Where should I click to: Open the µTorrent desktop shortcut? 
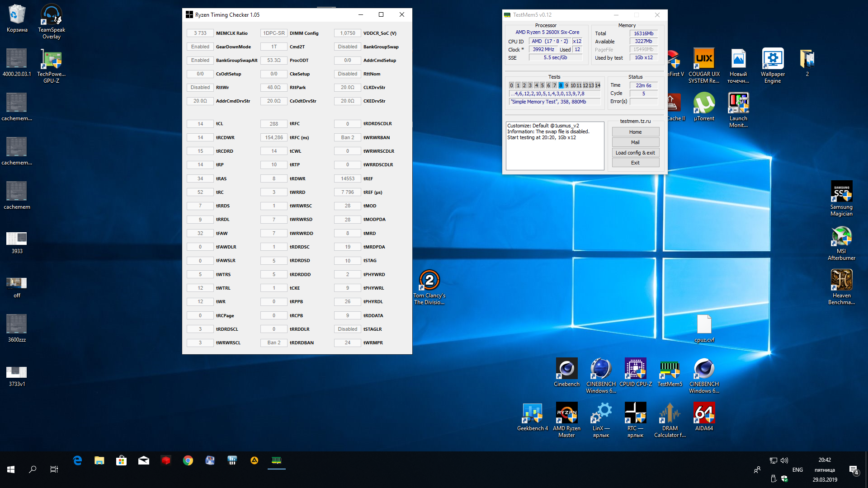pos(704,103)
